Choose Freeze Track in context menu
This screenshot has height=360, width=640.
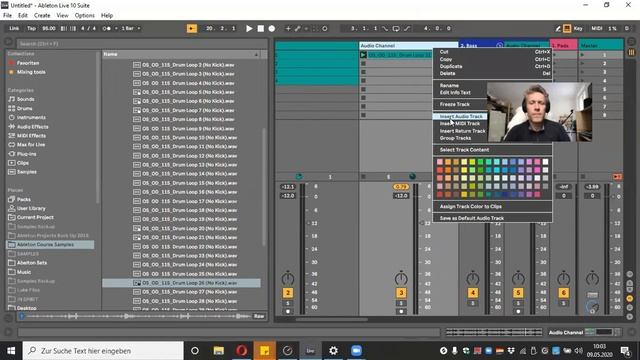click(x=454, y=104)
